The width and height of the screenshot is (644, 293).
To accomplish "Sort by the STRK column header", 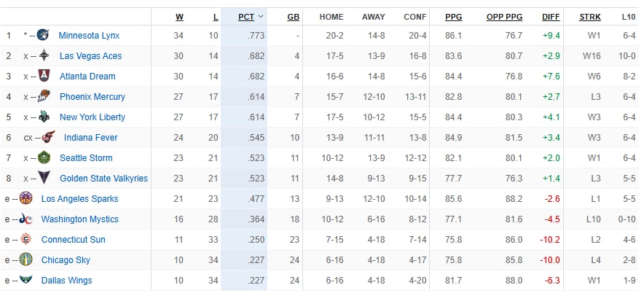I will [x=590, y=17].
